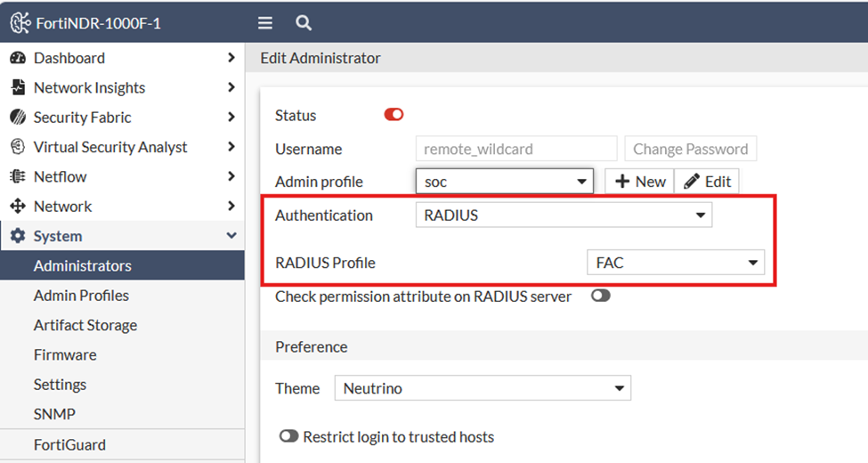Expand Netflow chevron

click(231, 176)
